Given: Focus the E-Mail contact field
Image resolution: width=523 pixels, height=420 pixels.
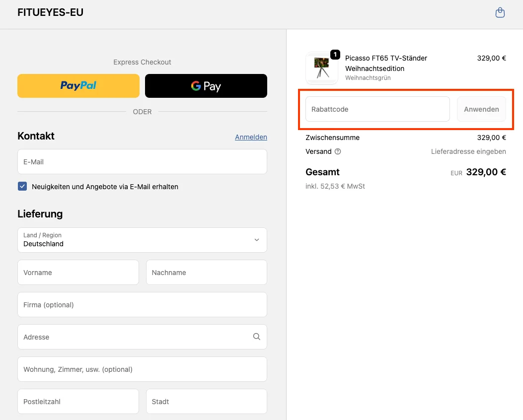Looking at the screenshot, I should coord(142,162).
